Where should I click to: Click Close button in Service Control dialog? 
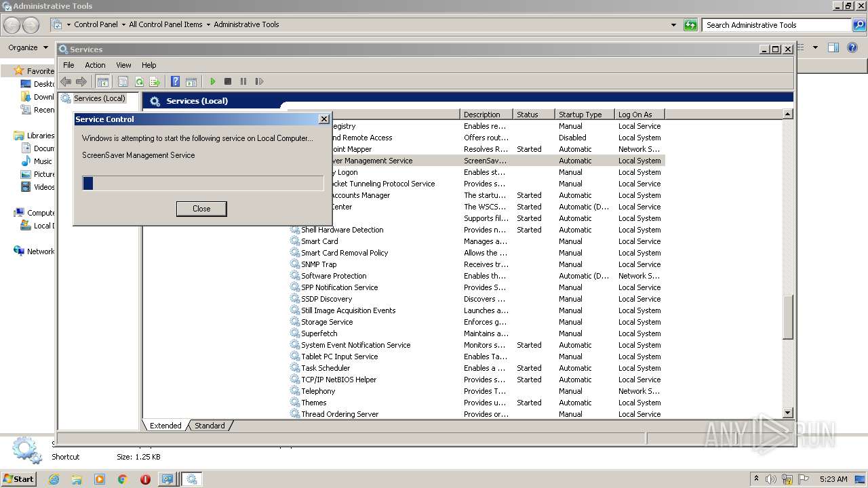[x=201, y=209]
